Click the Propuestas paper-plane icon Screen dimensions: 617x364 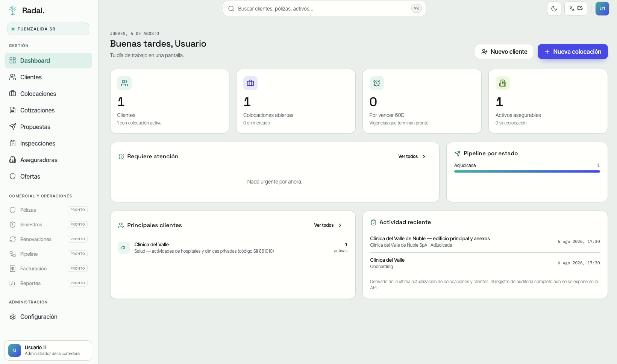(13, 127)
